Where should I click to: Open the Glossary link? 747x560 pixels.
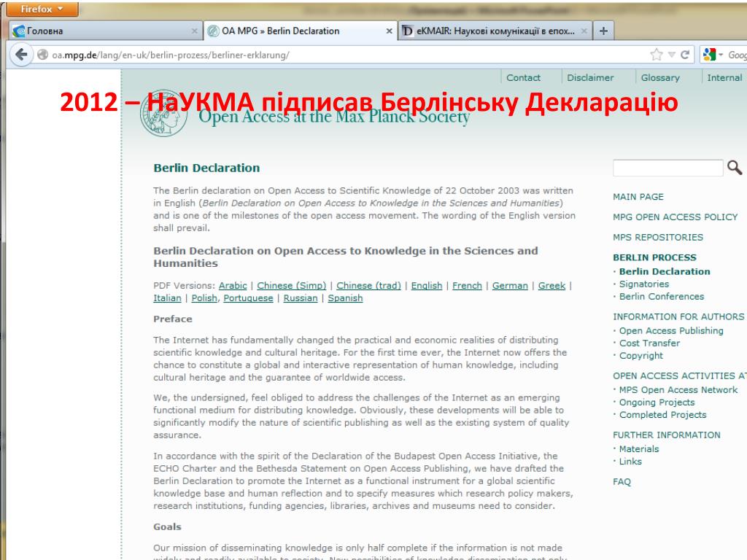click(x=660, y=77)
